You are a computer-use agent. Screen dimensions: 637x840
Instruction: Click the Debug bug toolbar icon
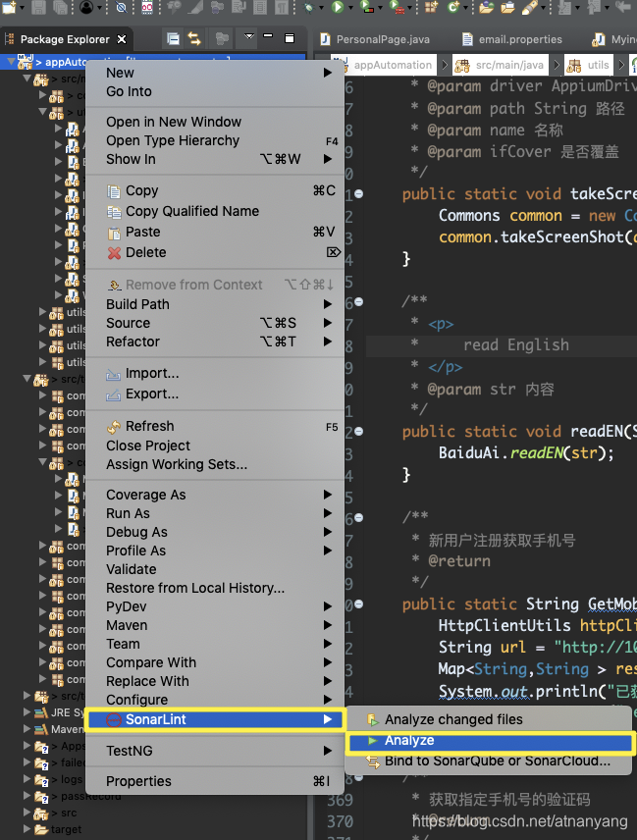(308, 8)
